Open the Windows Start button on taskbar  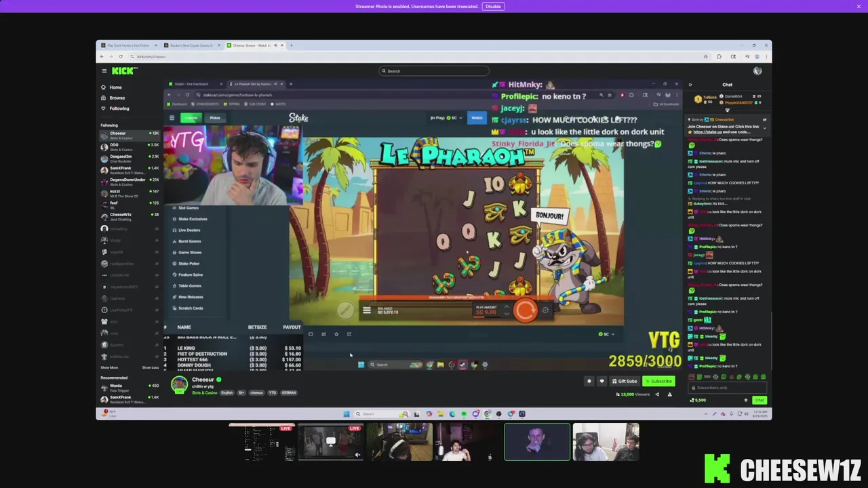click(x=347, y=413)
